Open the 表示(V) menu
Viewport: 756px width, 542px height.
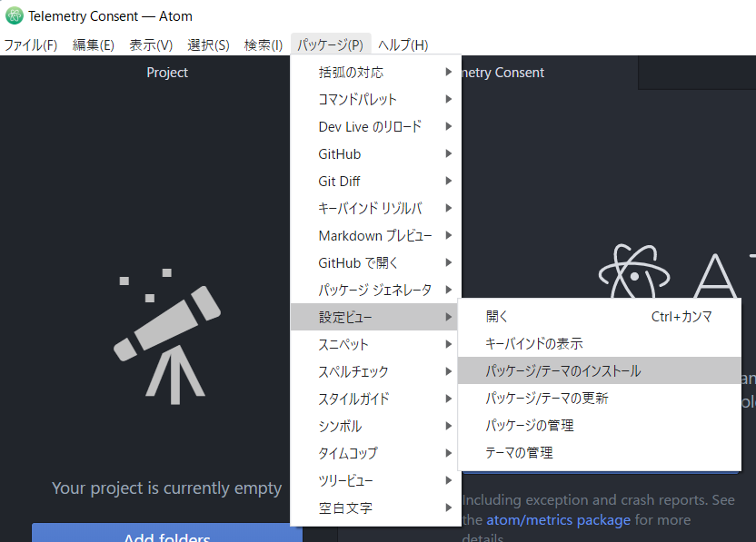click(x=151, y=44)
